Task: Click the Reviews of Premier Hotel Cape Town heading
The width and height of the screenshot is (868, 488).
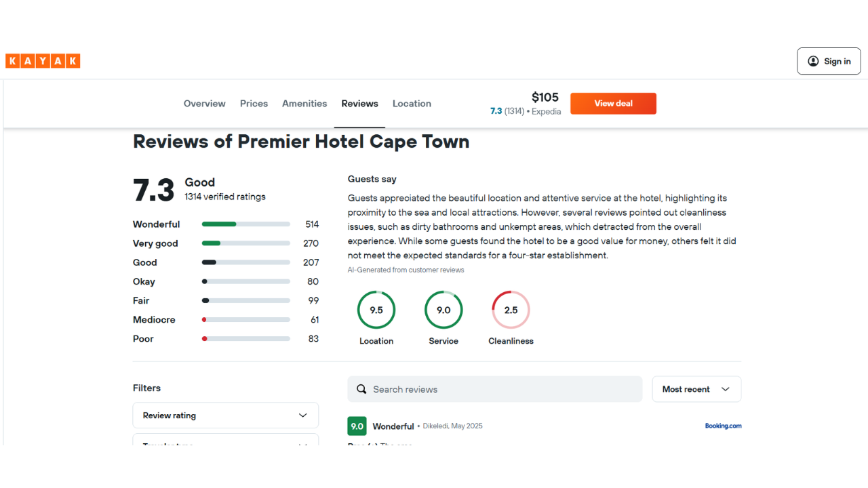Action: [x=301, y=142]
